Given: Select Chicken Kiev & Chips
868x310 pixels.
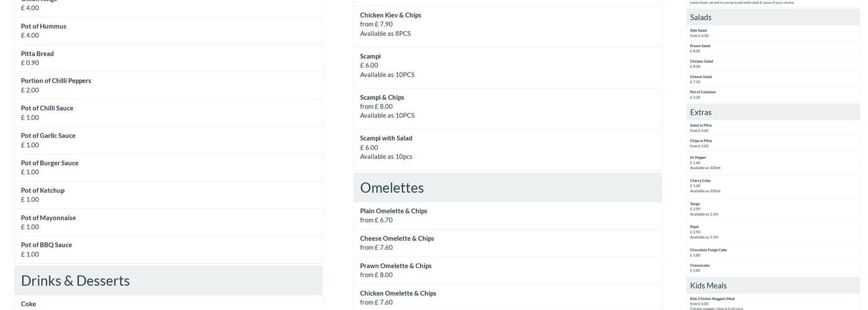Looking at the screenshot, I should coord(391,15).
